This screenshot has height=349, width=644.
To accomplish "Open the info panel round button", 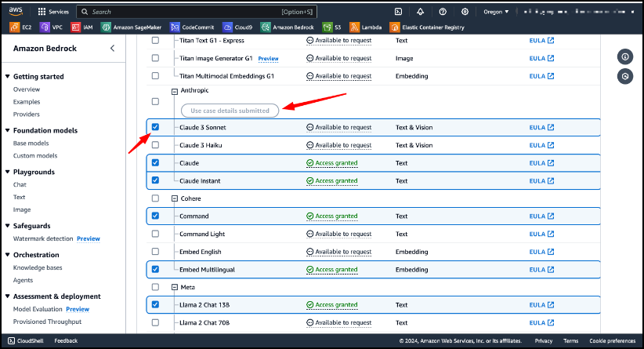I will (x=624, y=56).
